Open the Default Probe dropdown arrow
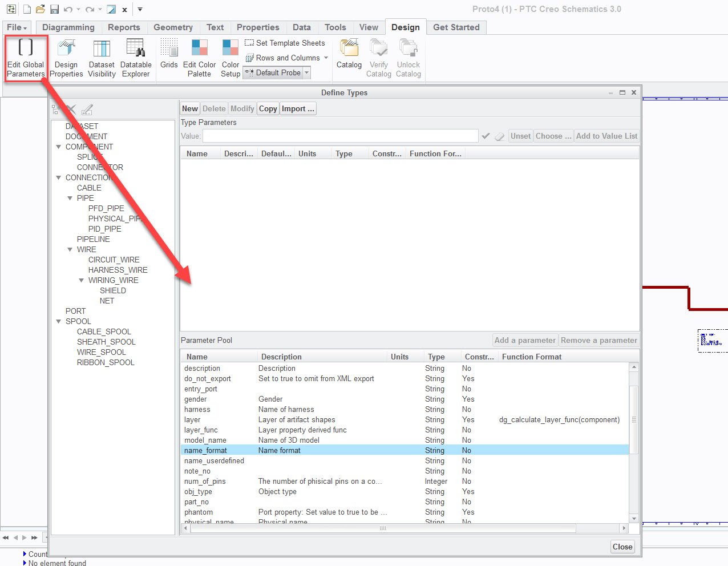The width and height of the screenshot is (728, 566). [306, 72]
